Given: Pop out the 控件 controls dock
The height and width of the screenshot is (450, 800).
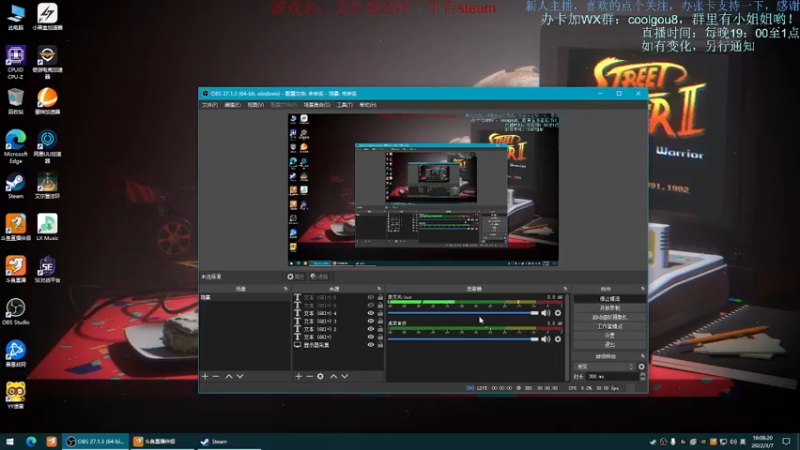Looking at the screenshot, I should [642, 289].
